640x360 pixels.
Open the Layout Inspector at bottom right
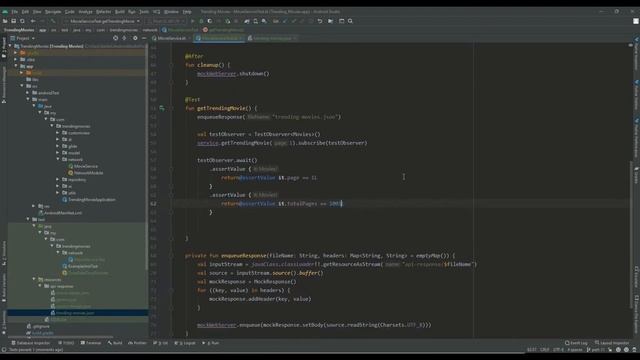click(x=612, y=343)
